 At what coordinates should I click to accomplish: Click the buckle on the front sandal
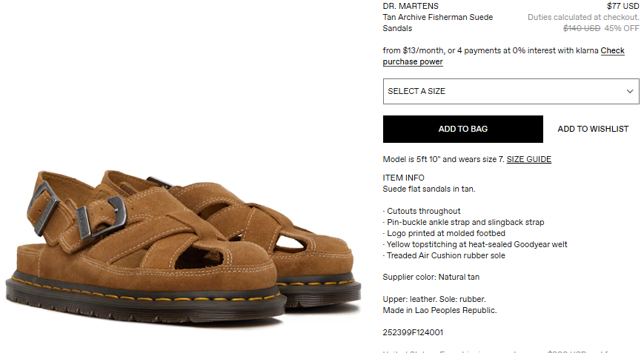coord(102,217)
